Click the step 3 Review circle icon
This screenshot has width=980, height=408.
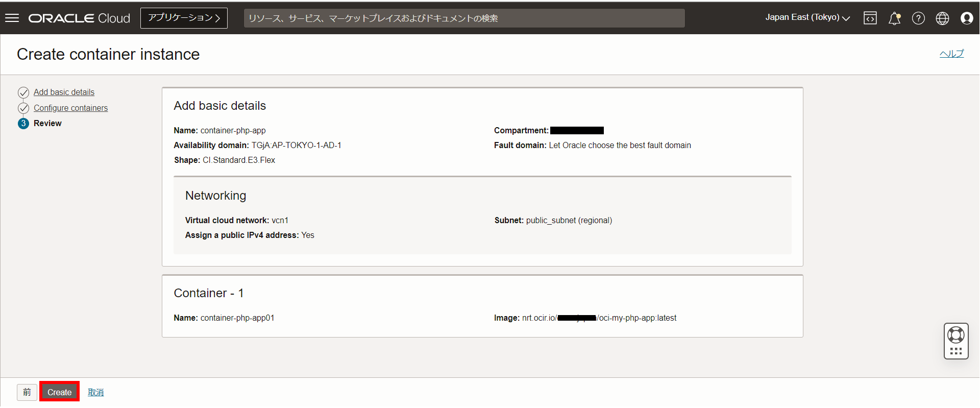(x=23, y=124)
